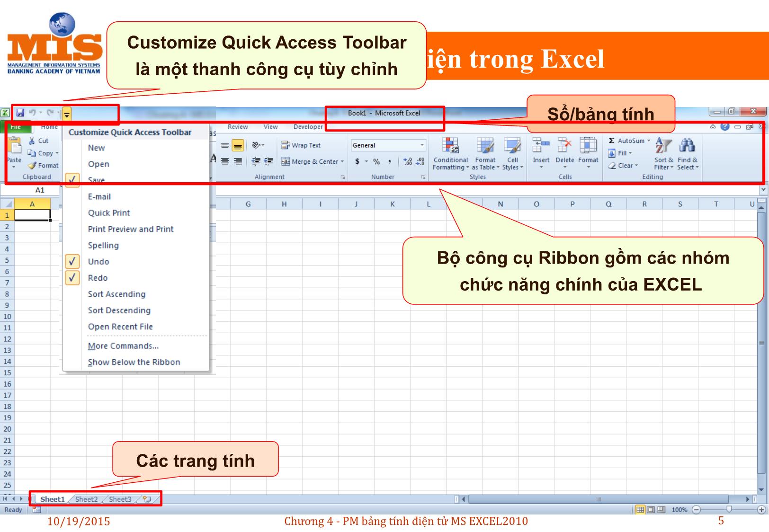Click the Format cells icon in Cells group
The width and height of the screenshot is (769, 532).
[588, 145]
